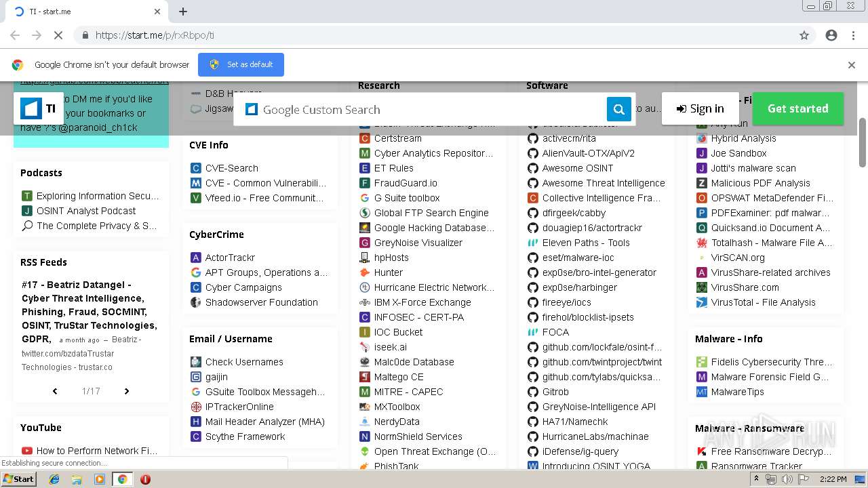Screen dimensions: 868x488
Task: Open the Fidelis Cybersecurity Threat link
Action: click(771, 362)
